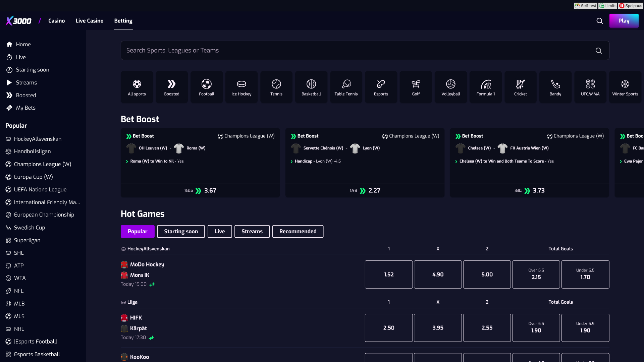Click the Play button

point(624,21)
